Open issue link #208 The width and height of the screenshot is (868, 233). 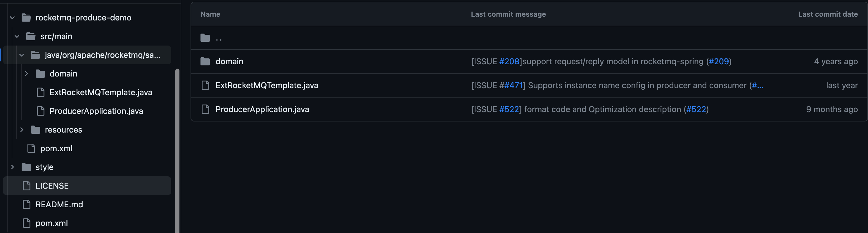[x=509, y=62]
